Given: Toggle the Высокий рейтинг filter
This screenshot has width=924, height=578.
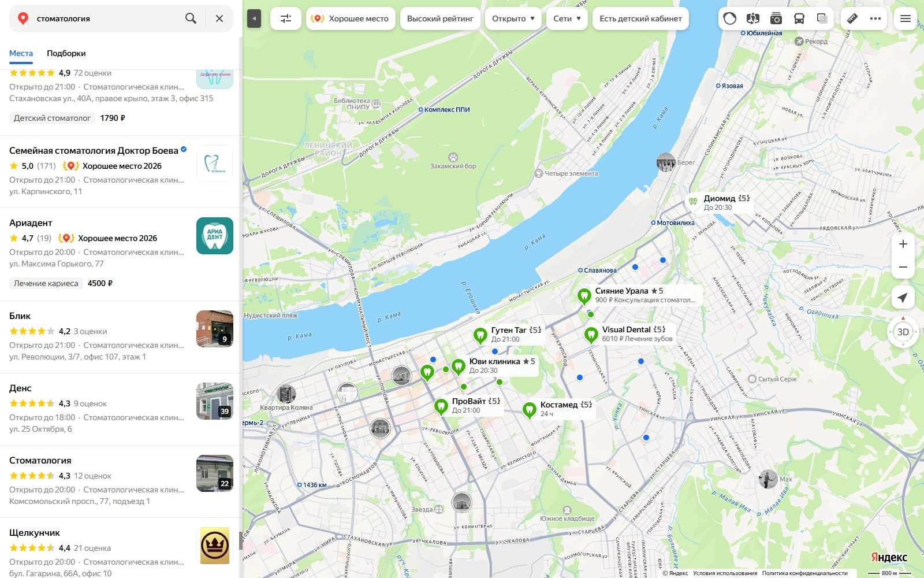Looking at the screenshot, I should pos(440,18).
